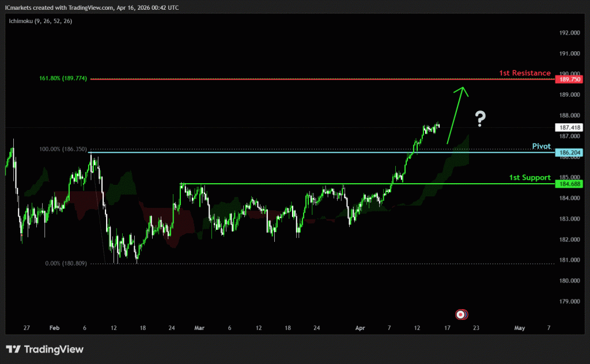Select the blue 186.204 pivot price tag
The image size is (590, 364).
(568, 153)
